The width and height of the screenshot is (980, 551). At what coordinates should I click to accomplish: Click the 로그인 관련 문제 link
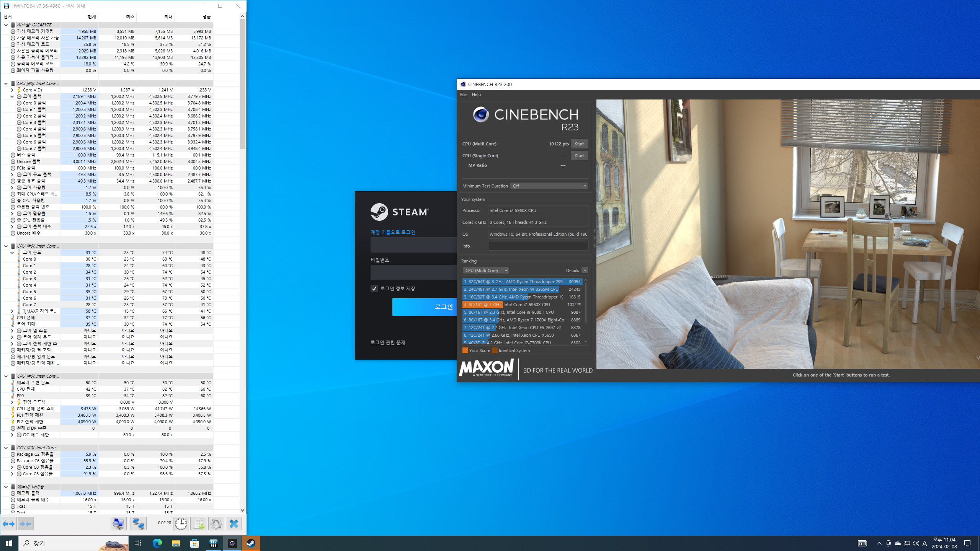[387, 342]
